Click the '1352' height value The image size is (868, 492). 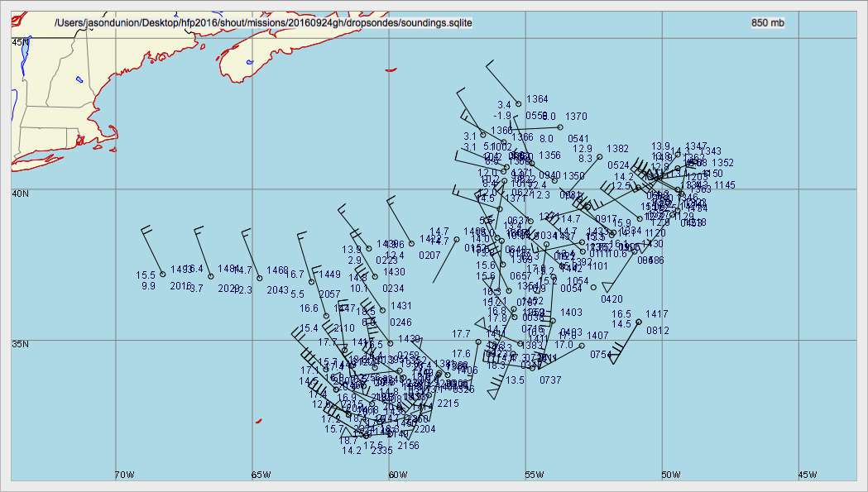click(x=723, y=163)
